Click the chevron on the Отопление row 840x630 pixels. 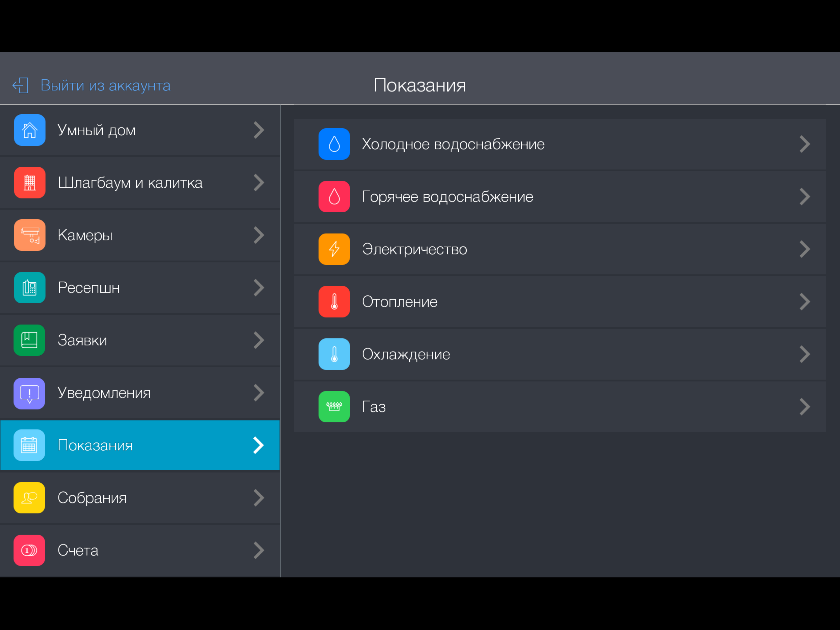tap(805, 302)
